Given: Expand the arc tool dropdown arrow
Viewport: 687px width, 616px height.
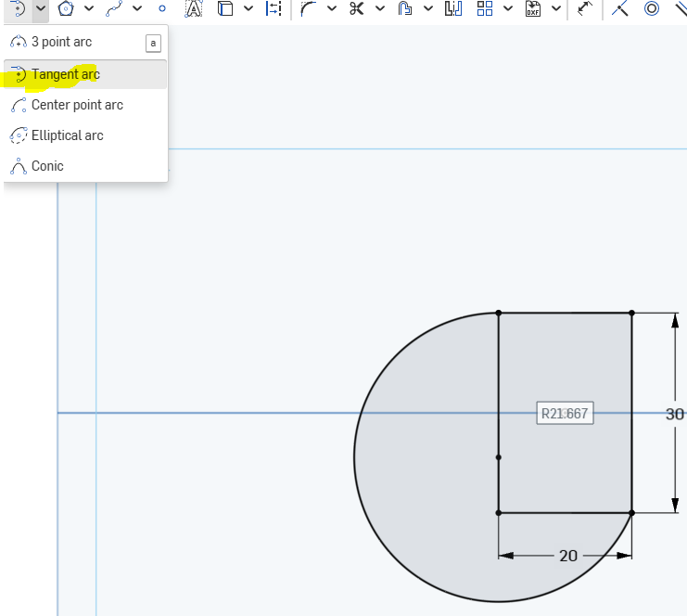Looking at the screenshot, I should click(x=41, y=9).
